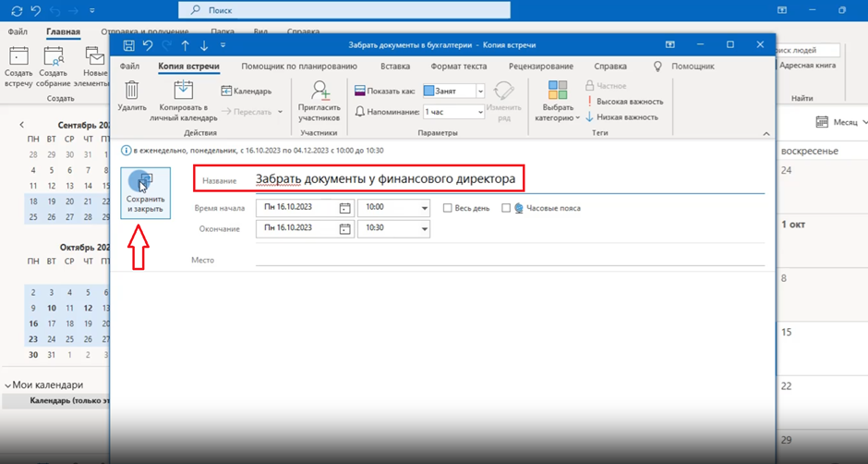
Task: Open the Reminder (Напоминание) time dropdown
Action: (x=480, y=112)
